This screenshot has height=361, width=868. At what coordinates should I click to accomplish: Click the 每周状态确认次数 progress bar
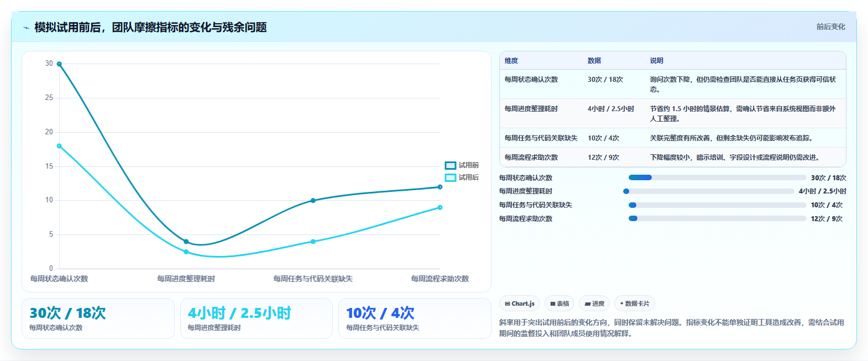717,177
